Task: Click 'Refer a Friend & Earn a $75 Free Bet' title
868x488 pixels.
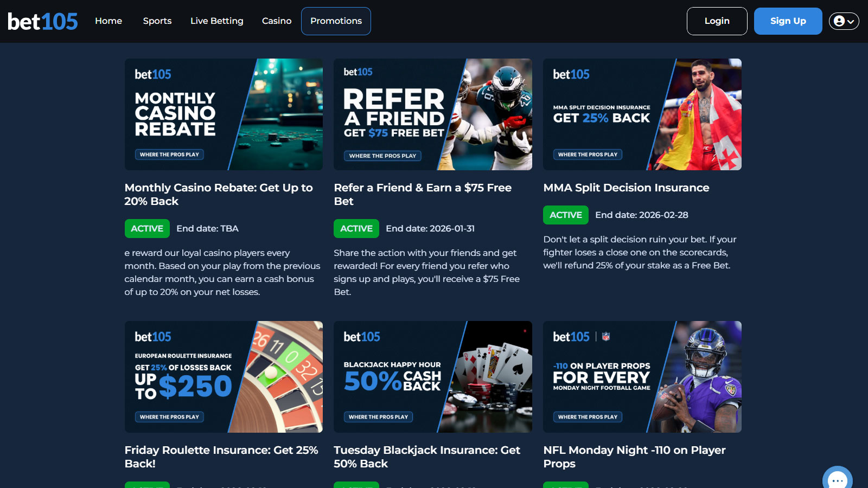Action: click(423, 194)
